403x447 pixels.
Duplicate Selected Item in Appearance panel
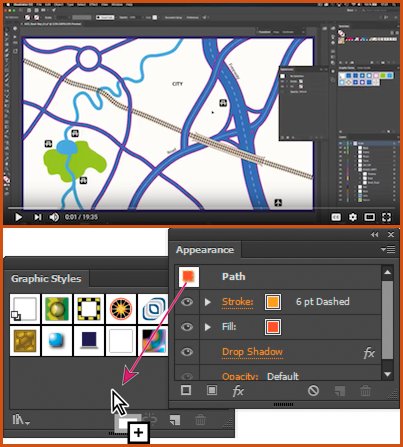point(340,391)
